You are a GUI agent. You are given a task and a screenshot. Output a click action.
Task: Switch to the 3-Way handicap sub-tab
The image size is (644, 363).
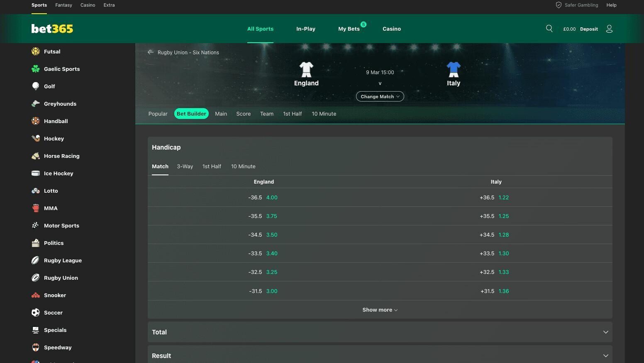185,166
